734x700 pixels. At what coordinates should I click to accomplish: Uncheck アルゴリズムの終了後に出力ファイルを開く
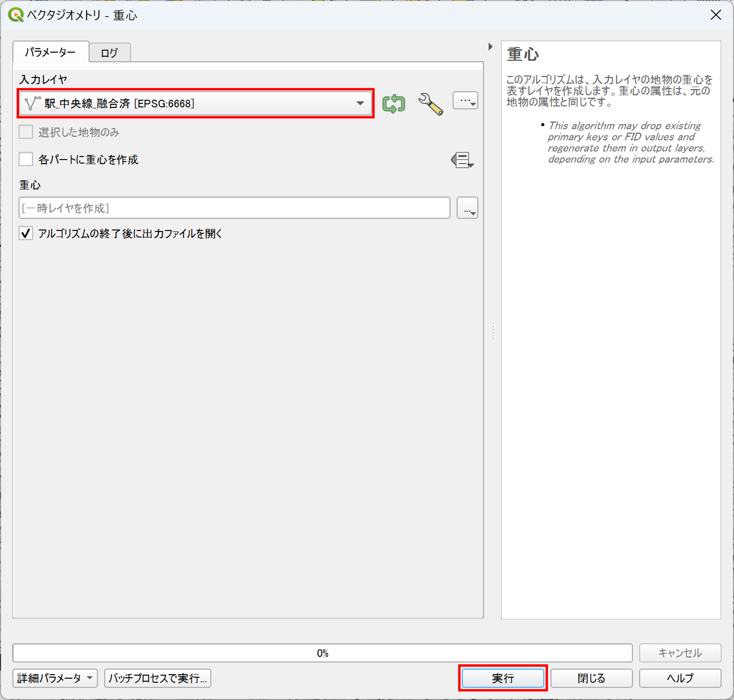click(26, 233)
